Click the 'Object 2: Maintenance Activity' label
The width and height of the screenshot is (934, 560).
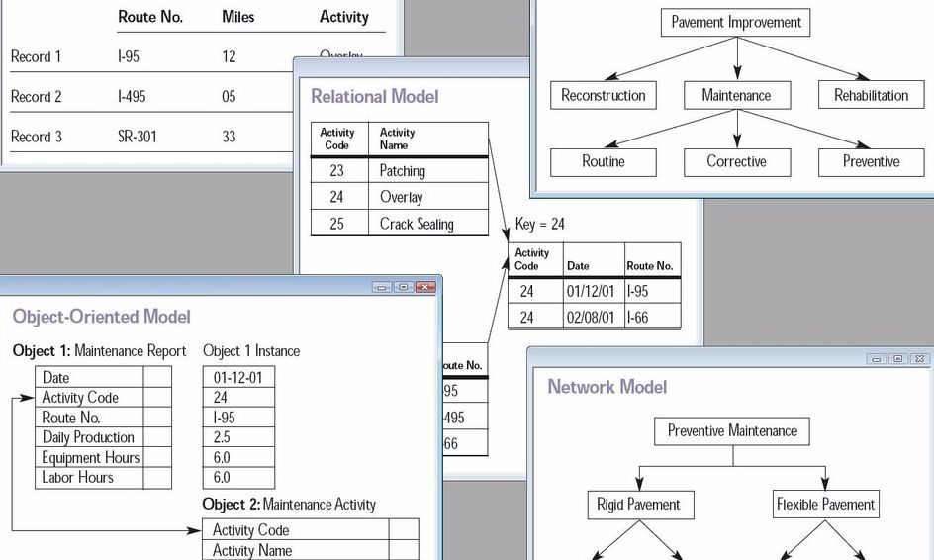click(x=289, y=505)
